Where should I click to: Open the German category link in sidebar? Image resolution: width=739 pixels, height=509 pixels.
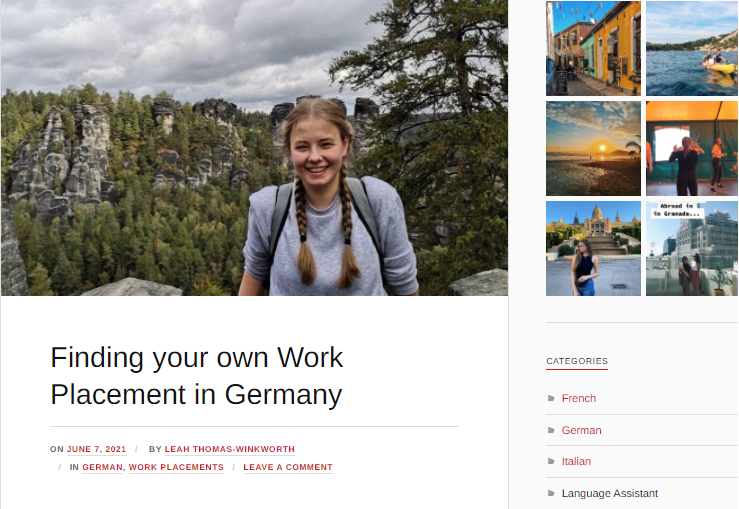581,430
